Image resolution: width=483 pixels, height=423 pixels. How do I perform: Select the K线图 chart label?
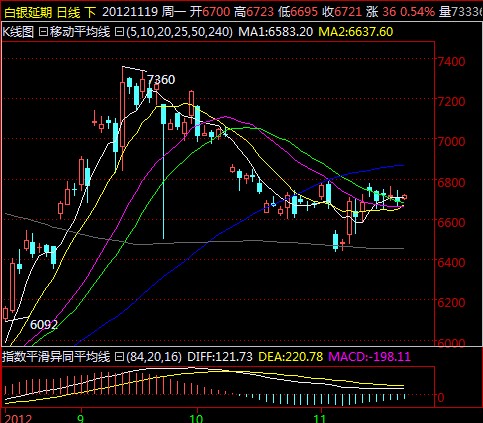tap(18, 32)
